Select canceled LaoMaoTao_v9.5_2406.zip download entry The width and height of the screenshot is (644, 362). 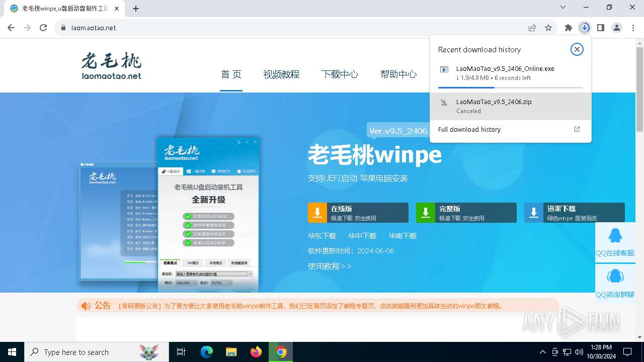[510, 106]
